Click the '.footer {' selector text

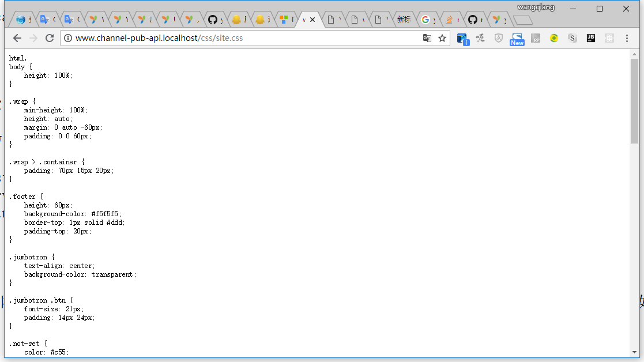(26, 197)
